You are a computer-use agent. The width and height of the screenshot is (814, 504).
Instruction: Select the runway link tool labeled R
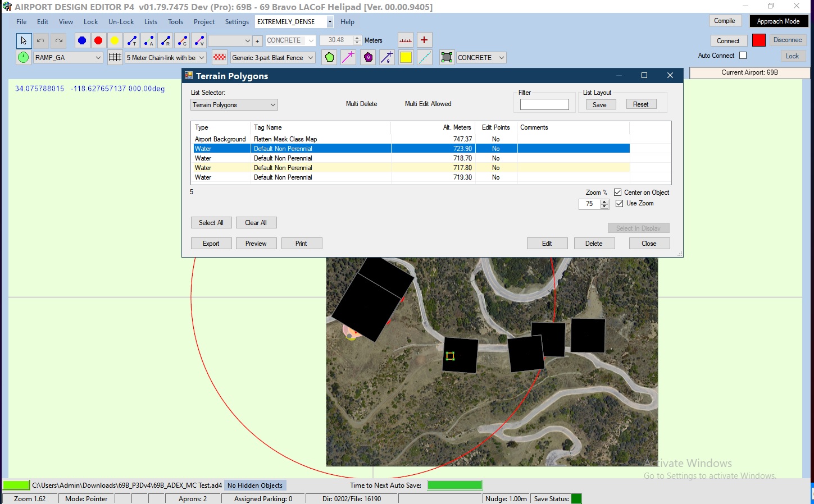(165, 40)
